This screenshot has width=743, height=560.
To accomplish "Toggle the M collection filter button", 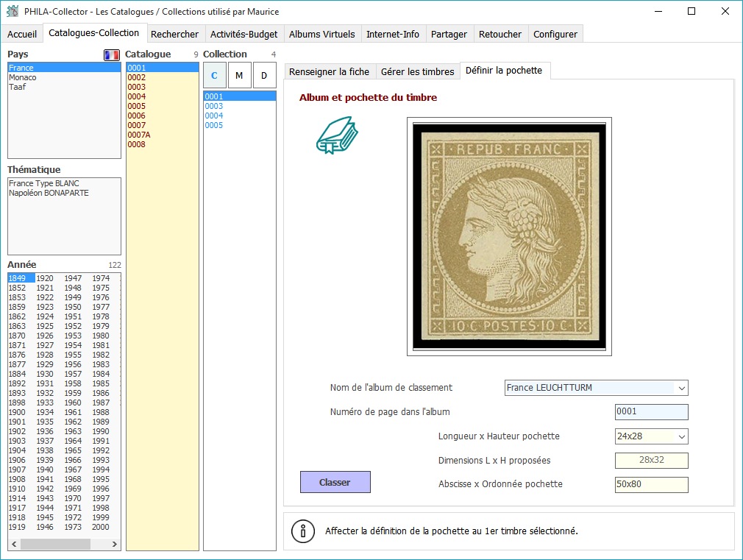I will pos(239,75).
